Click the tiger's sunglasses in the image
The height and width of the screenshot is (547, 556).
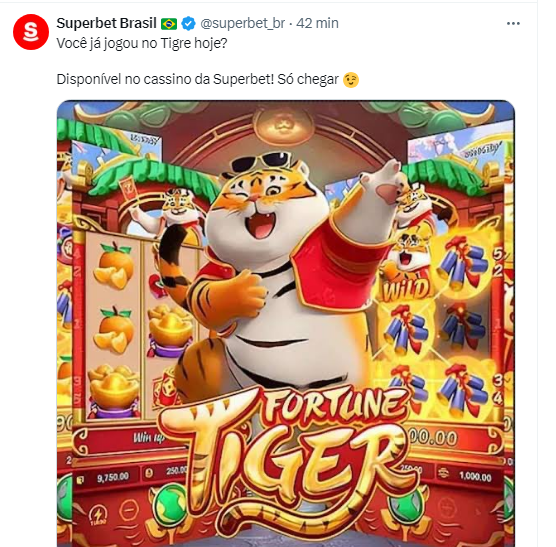(x=261, y=162)
